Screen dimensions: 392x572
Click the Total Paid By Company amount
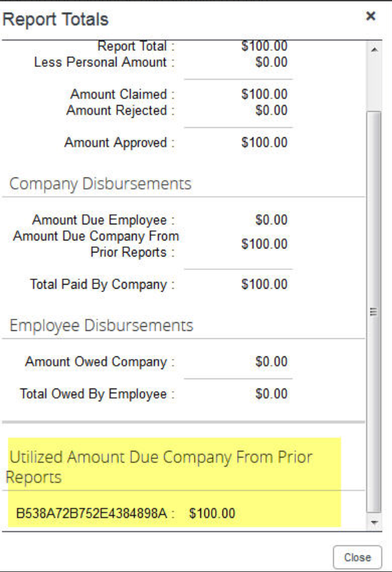click(264, 284)
